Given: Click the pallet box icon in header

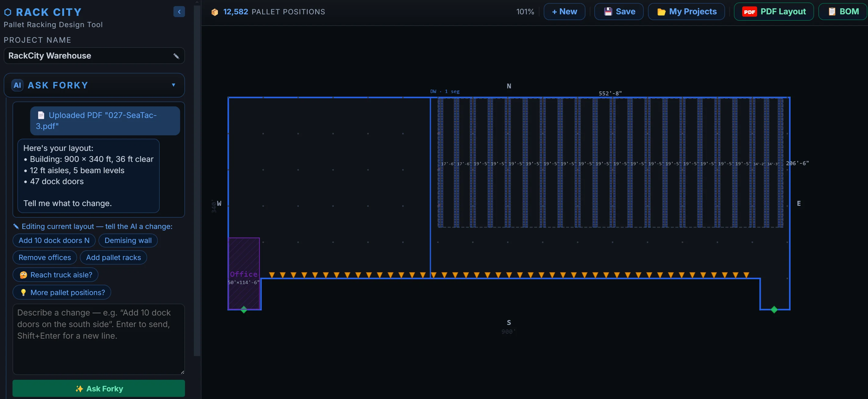Looking at the screenshot, I should [215, 12].
